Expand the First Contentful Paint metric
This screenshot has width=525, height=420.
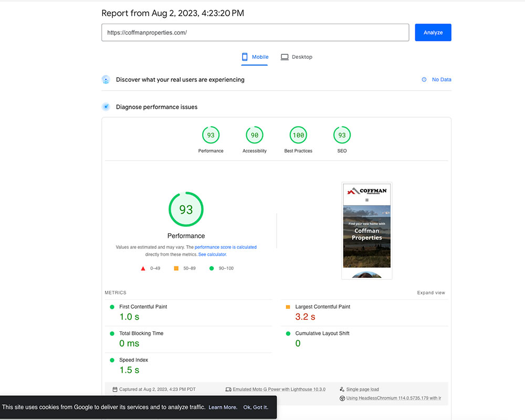(143, 307)
